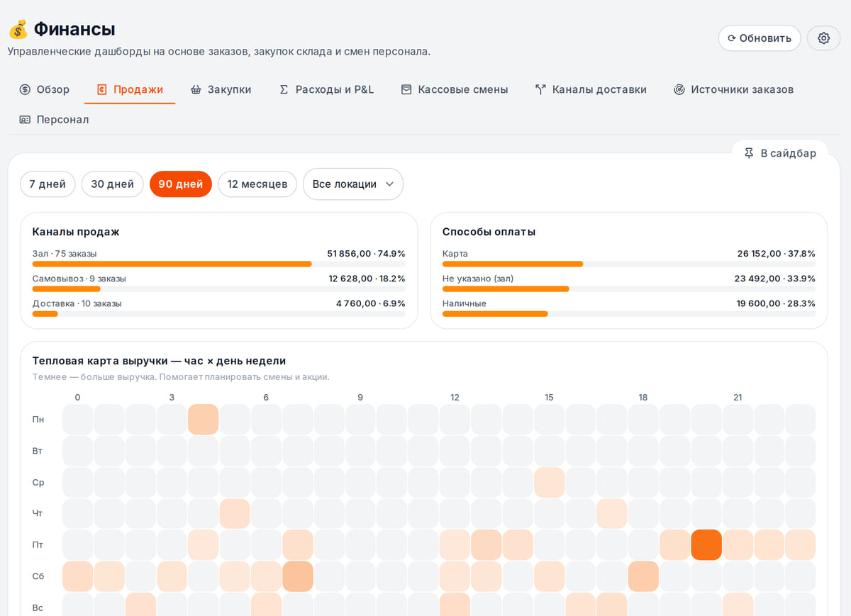Go to the Расходы и P&L tab
The image size is (851, 616).
(x=326, y=89)
